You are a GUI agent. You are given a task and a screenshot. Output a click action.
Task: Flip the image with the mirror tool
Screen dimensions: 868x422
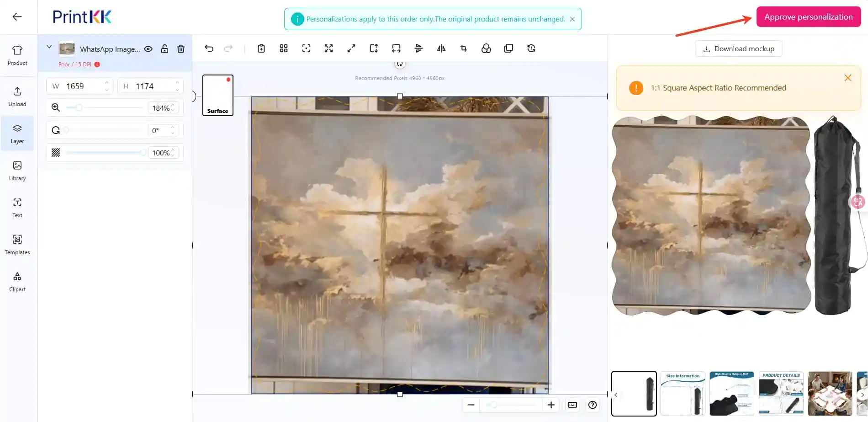441,48
